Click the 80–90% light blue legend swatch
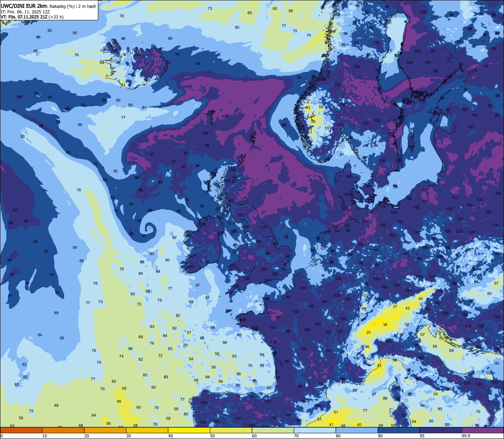Screen dimensions: 504x439 357,430
